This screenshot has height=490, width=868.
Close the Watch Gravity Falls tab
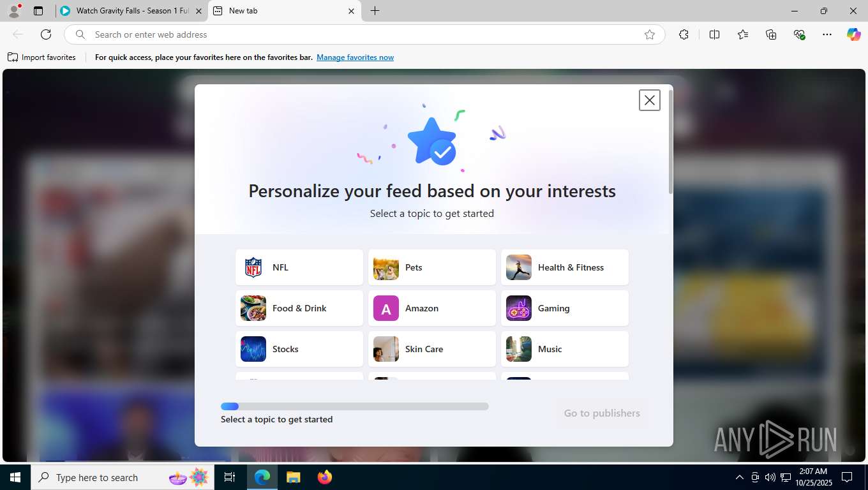pyautogui.click(x=198, y=11)
